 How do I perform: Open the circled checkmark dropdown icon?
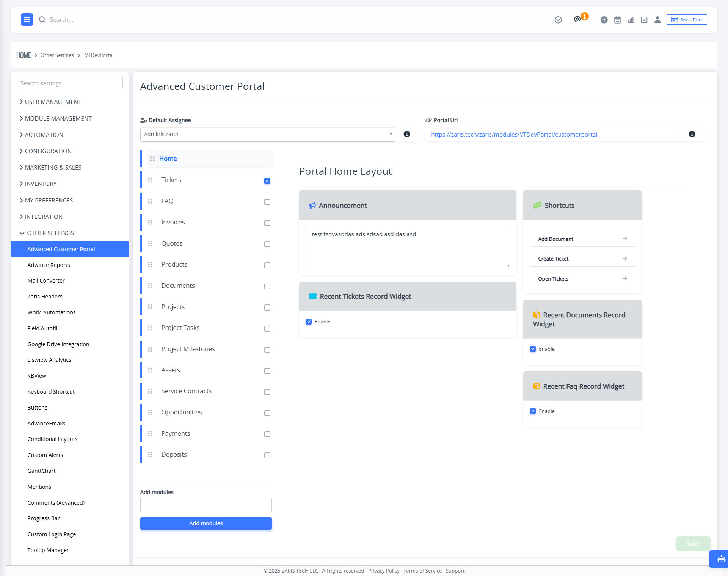point(558,20)
